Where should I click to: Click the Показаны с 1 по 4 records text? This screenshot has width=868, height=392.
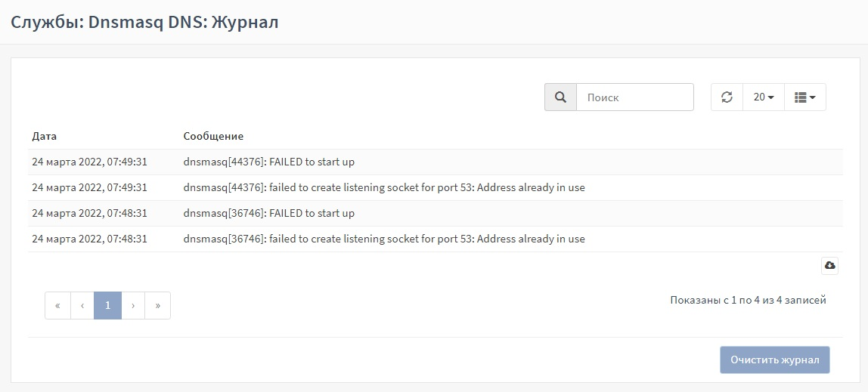(748, 300)
